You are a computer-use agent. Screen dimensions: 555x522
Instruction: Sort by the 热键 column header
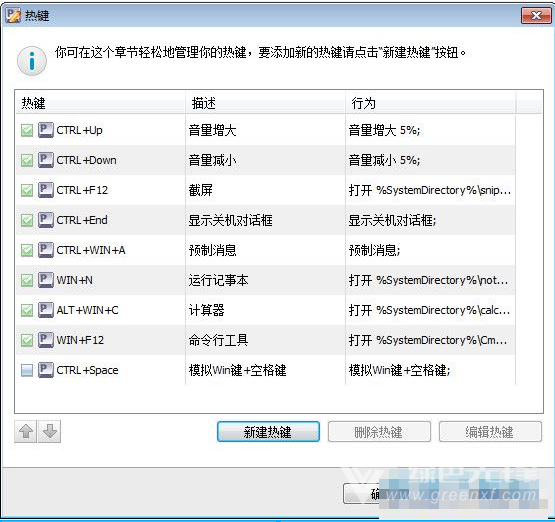click(x=101, y=103)
